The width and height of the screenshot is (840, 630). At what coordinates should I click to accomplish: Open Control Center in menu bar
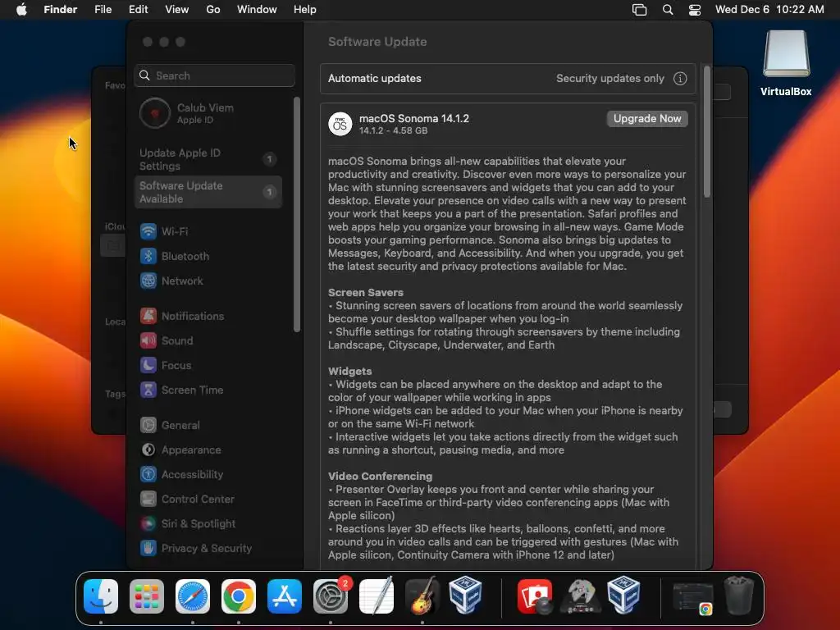(x=695, y=10)
